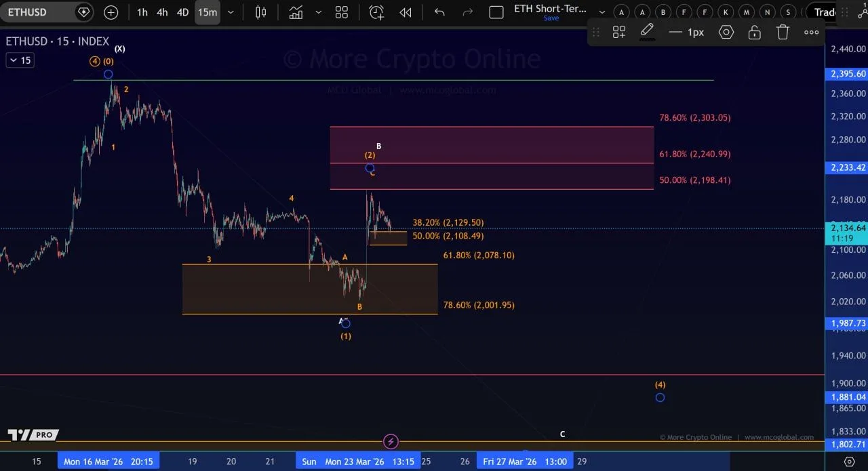Collapse the legend with 15 chevron

point(20,60)
